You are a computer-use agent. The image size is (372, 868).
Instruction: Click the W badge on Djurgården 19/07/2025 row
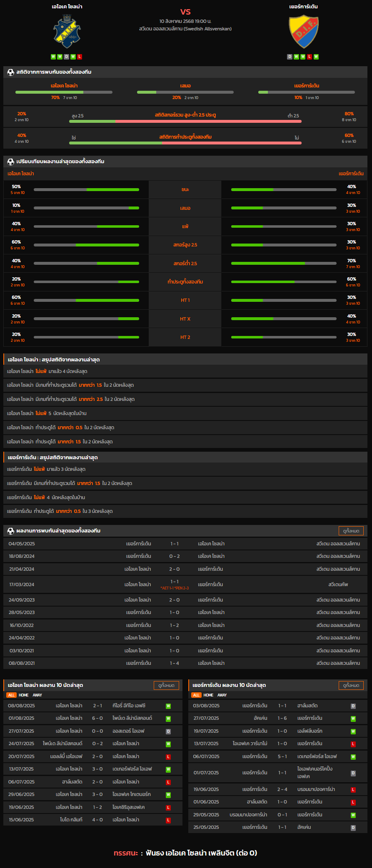point(353,731)
